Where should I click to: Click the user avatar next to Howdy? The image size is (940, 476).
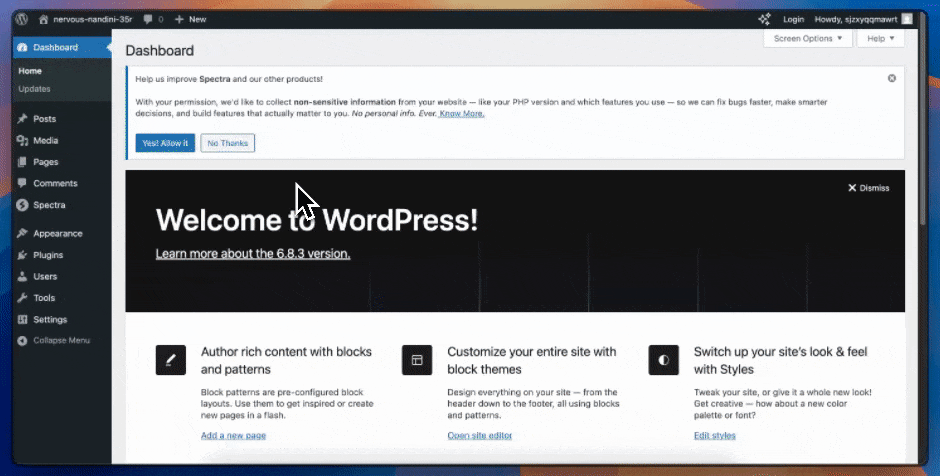coord(906,19)
